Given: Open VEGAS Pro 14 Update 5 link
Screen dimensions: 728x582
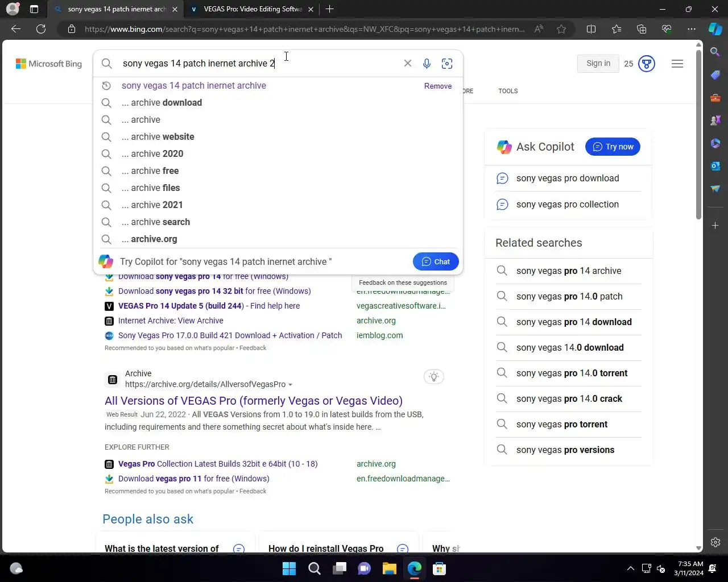Looking at the screenshot, I should click(x=209, y=306).
